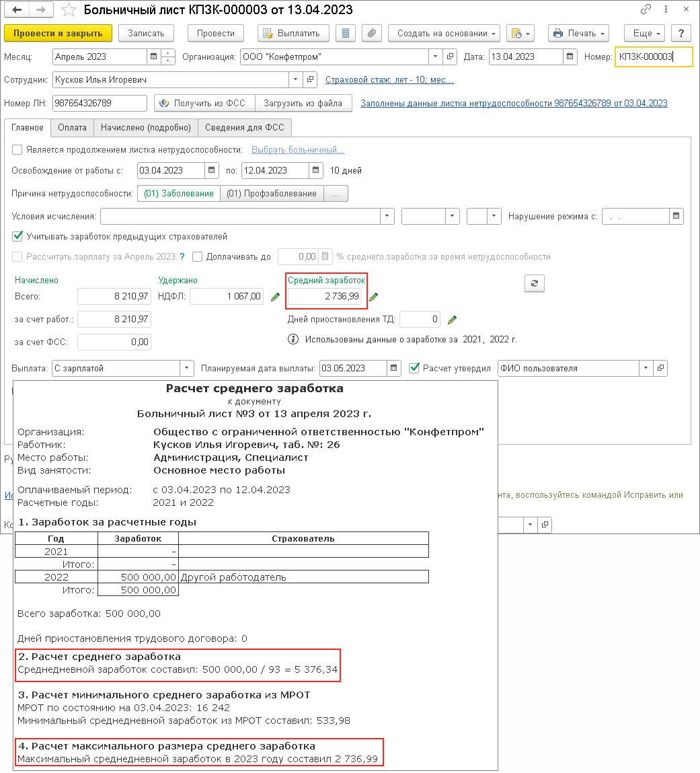
Task: Toggle the Расчет утвердил checkbox
Action: coord(414,368)
